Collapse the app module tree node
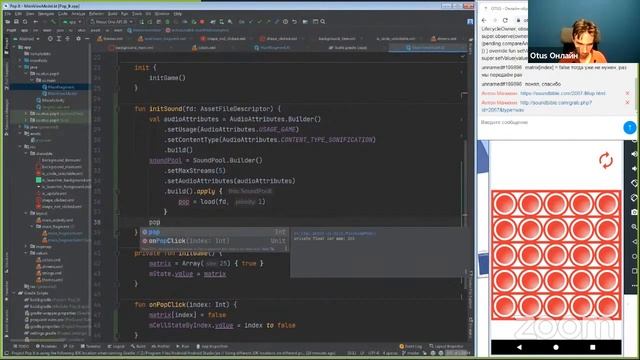 [x=15, y=47]
